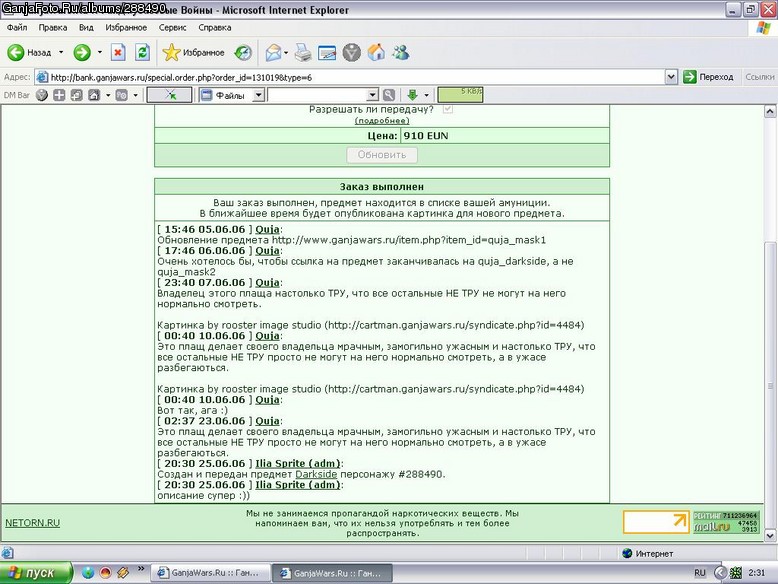The width and height of the screenshot is (778, 584).
Task: Open Mail envelope icon in toolbar
Action: click(x=273, y=52)
